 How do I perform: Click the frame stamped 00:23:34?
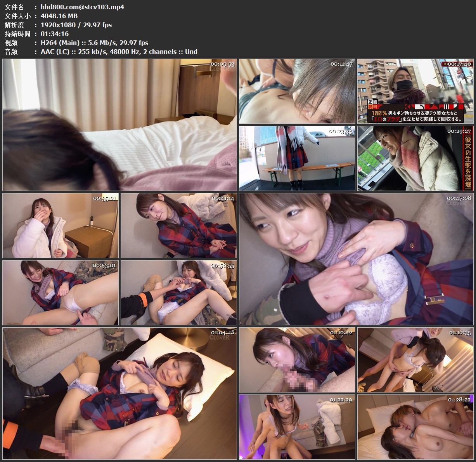(296, 158)
